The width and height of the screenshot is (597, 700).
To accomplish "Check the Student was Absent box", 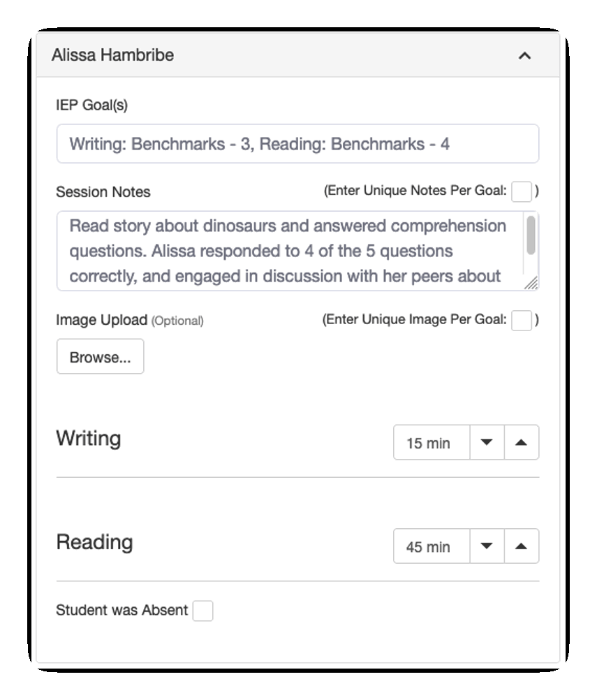I will tap(202, 611).
